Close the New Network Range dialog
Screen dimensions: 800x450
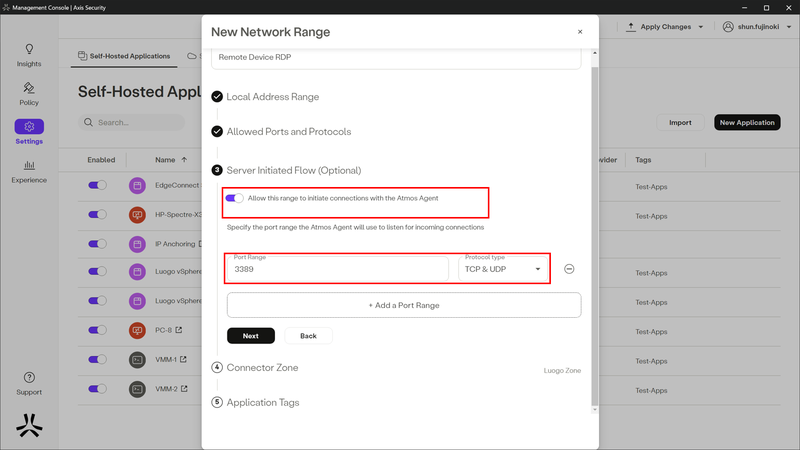coord(580,32)
